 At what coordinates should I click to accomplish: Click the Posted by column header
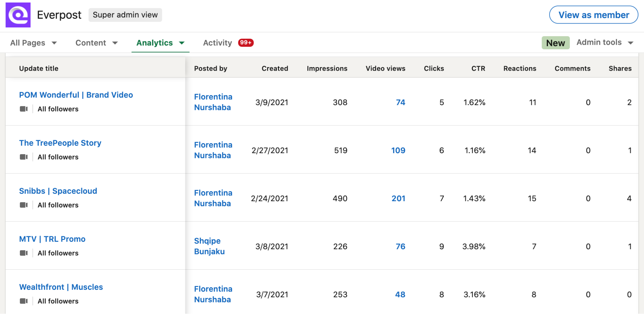coord(211,68)
